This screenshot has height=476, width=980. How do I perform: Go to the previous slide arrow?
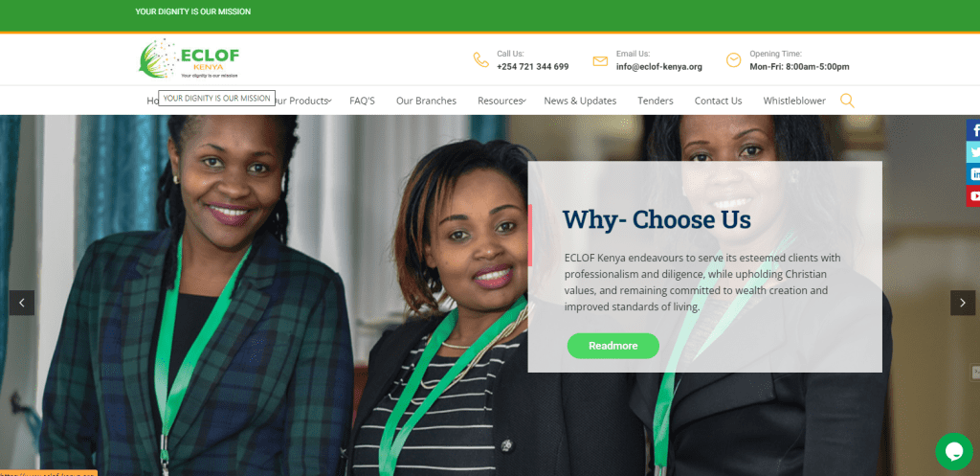pos(22,303)
